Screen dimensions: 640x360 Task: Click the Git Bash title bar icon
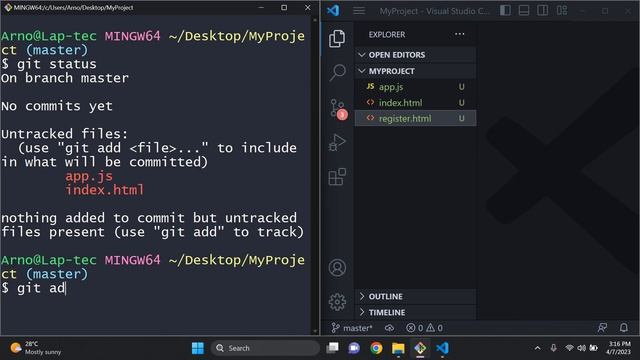click(x=8, y=7)
